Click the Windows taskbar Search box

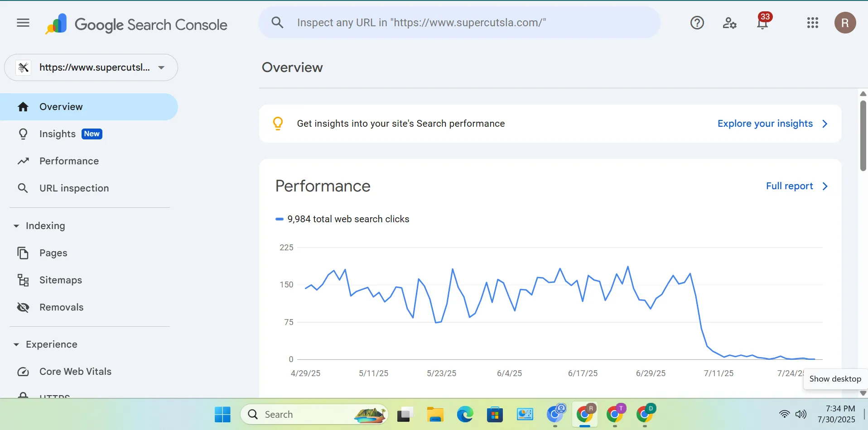(x=314, y=414)
